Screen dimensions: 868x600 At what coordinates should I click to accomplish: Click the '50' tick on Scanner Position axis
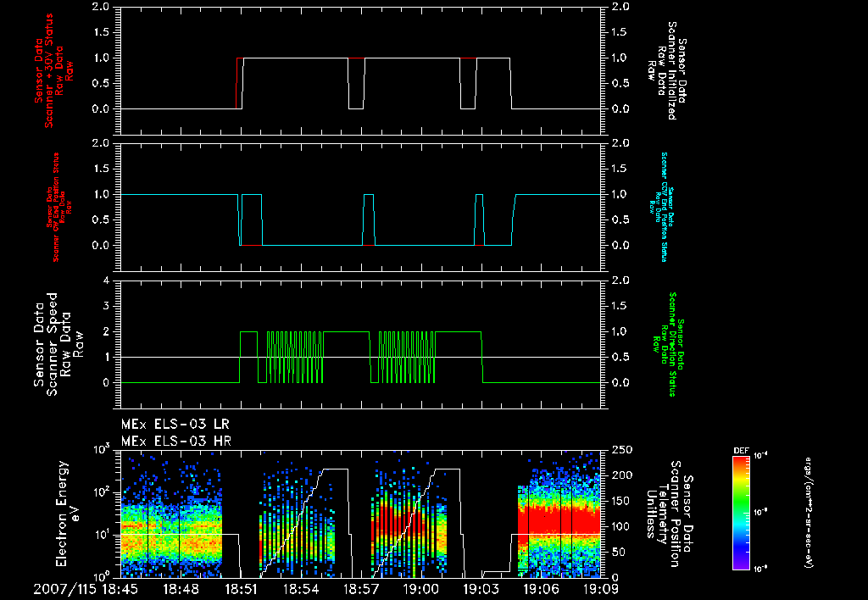click(x=618, y=552)
